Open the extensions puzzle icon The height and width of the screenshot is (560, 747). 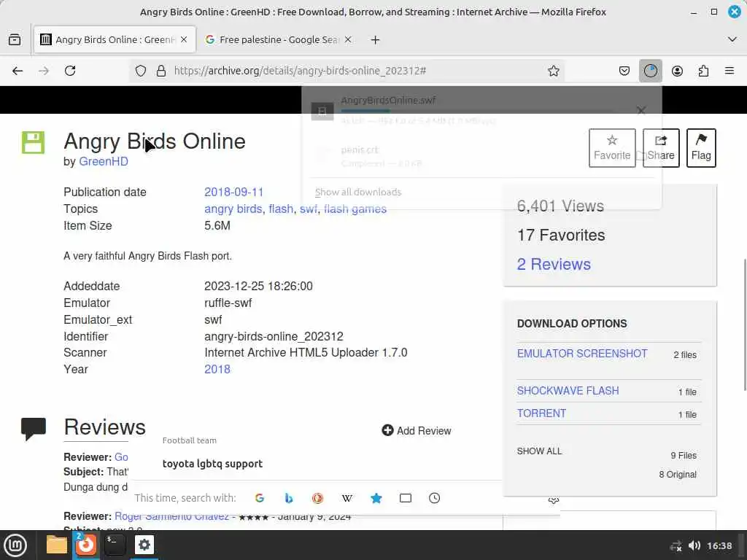coord(703,71)
